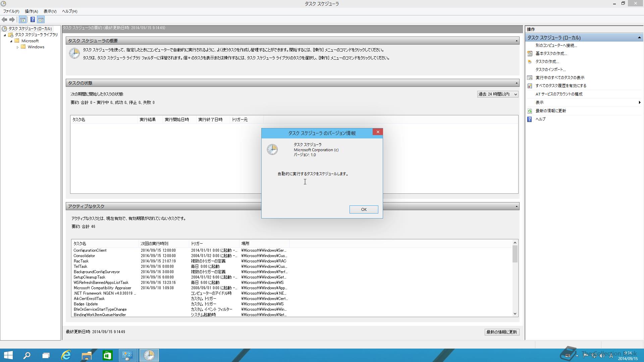
Task: Click タスクの作成... action
Action: coord(547,61)
